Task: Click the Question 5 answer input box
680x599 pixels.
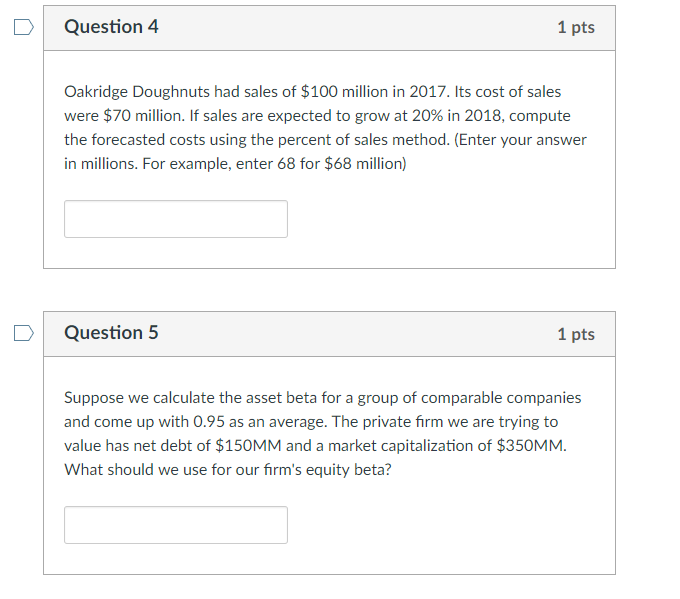Action: (176, 525)
